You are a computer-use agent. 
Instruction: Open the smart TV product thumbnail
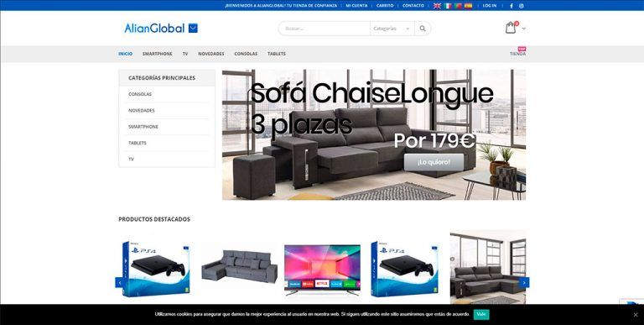[x=322, y=270]
